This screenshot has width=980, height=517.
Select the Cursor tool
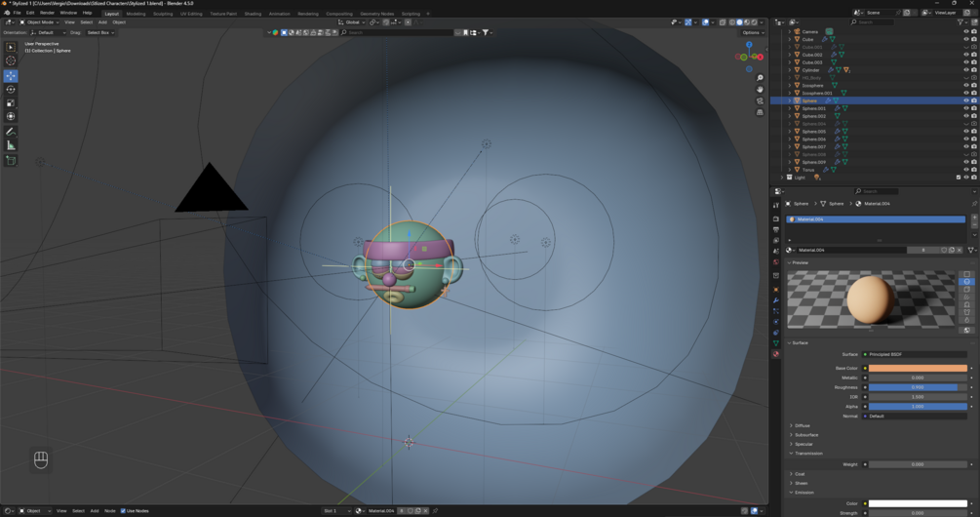(x=11, y=60)
